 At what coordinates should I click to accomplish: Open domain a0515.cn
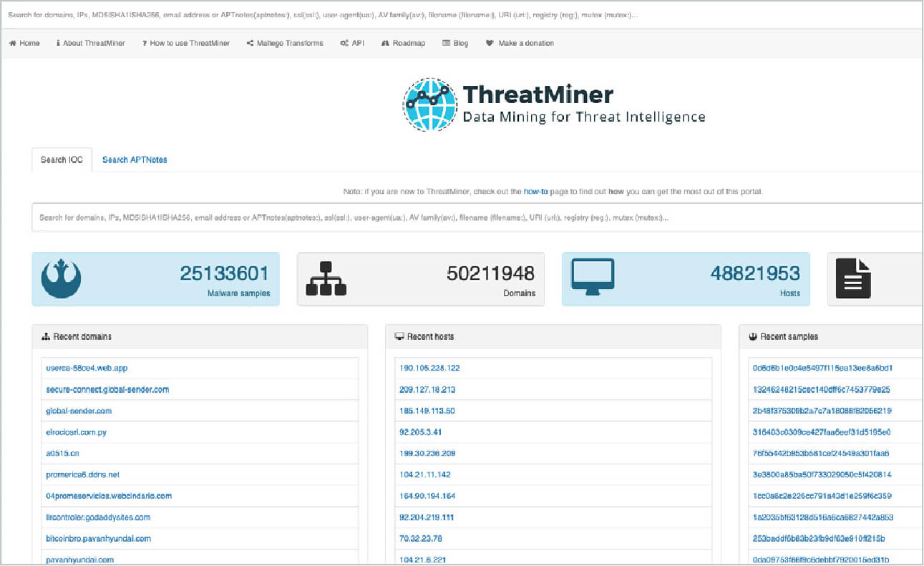[62, 453]
